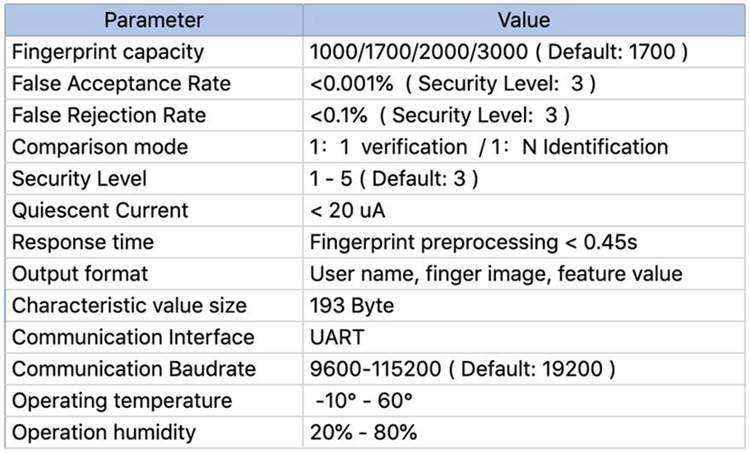Select the Output format parameter cell
750x454 pixels.
point(80,274)
